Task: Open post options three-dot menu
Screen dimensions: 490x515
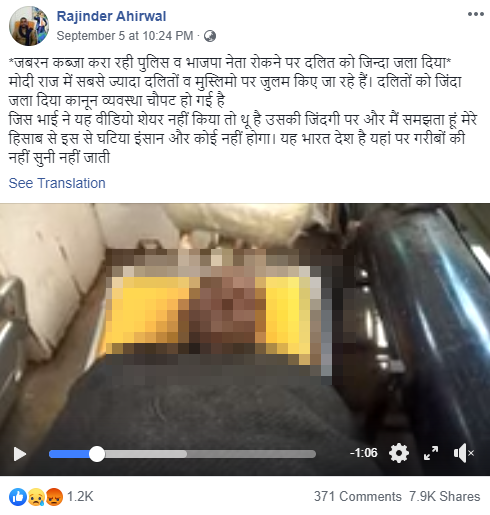Action: click(476, 14)
